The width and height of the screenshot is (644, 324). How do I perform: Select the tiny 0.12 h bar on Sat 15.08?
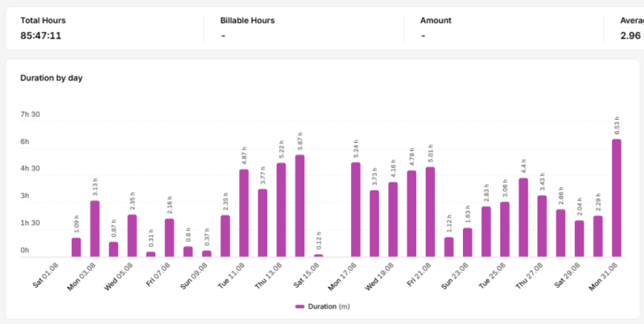tap(318, 256)
